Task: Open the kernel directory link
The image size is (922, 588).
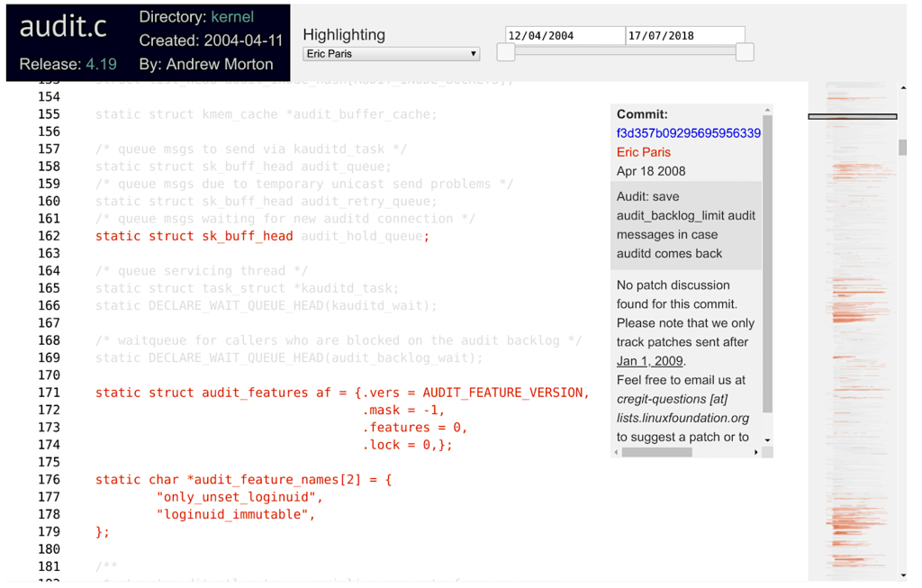Action: pos(232,17)
